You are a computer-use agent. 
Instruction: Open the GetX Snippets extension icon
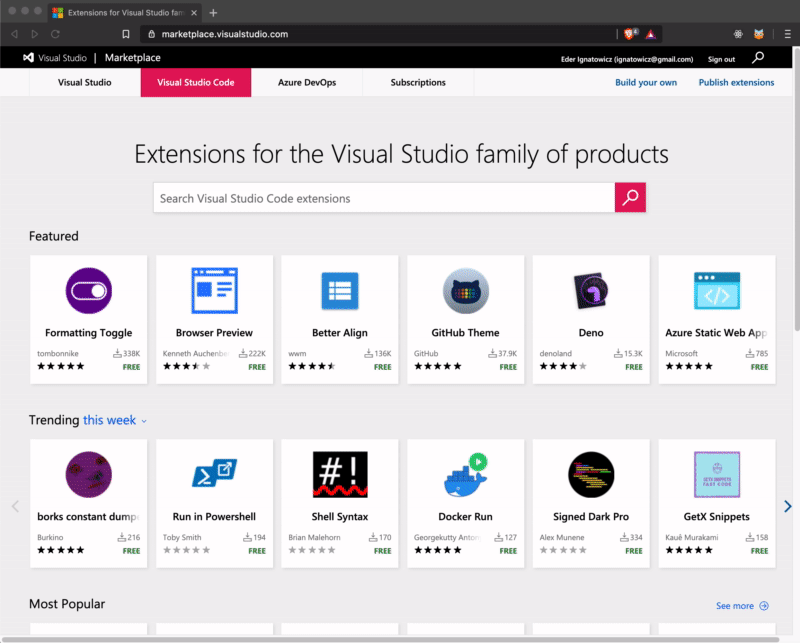point(717,475)
